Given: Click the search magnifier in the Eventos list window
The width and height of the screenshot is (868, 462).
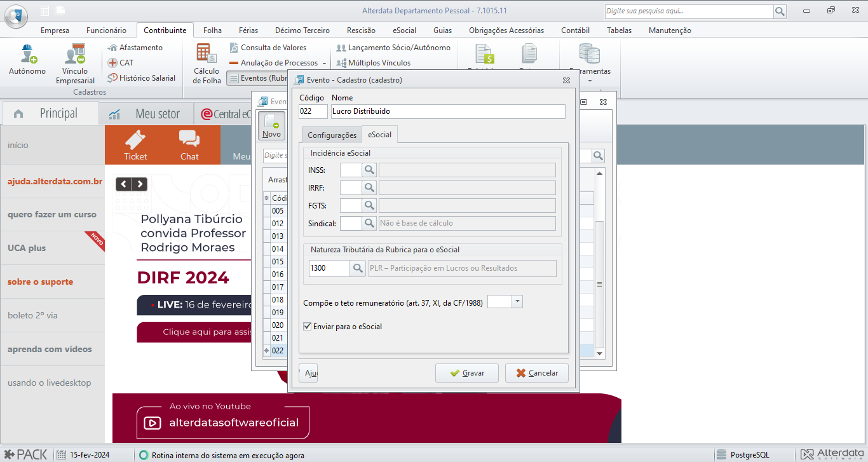Looking at the screenshot, I should 598,156.
